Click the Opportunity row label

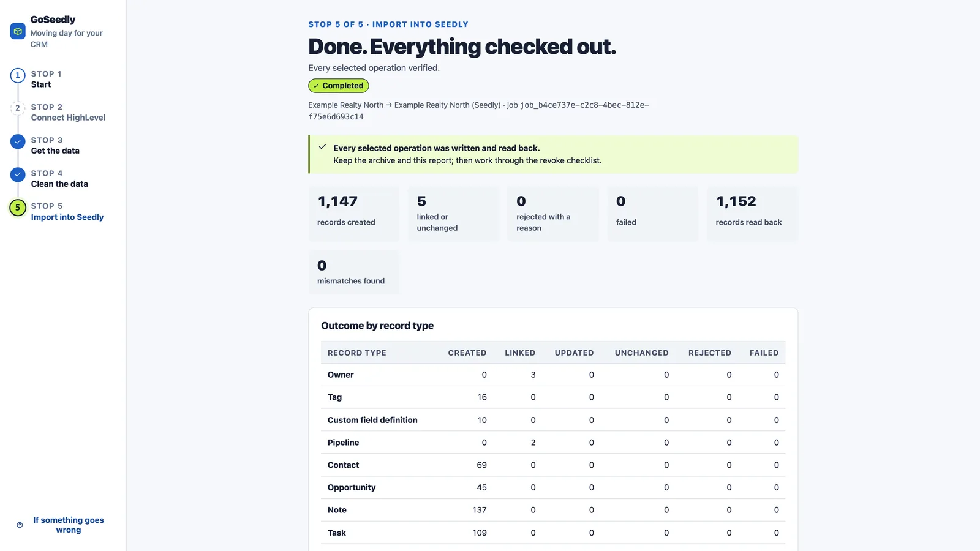(x=352, y=487)
